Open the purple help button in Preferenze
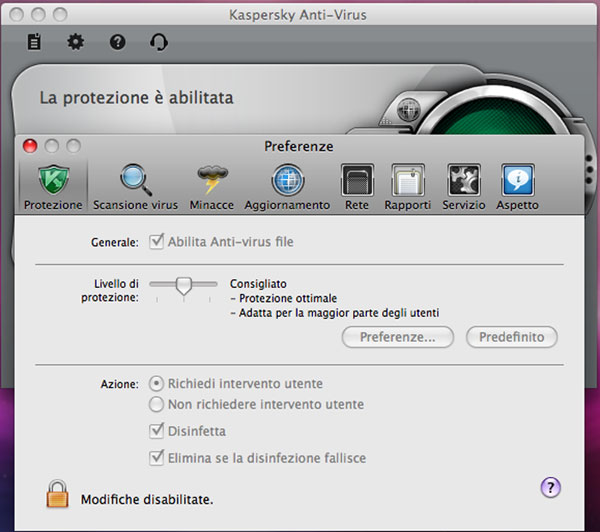 coord(550,488)
